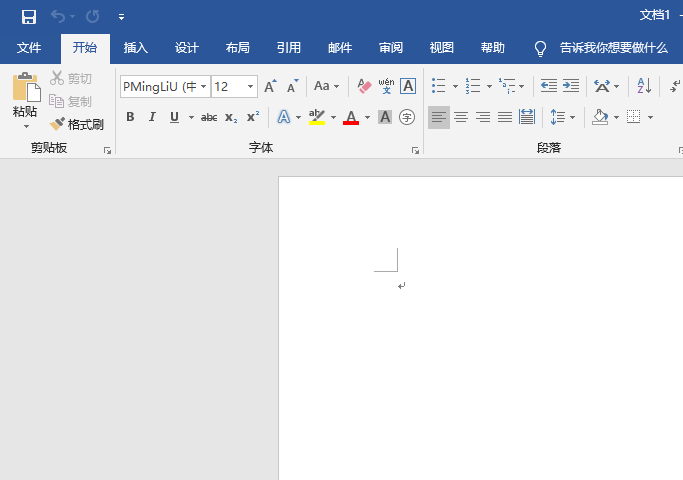Open the wén phonetic guide tool
The image size is (683, 480).
point(386,86)
